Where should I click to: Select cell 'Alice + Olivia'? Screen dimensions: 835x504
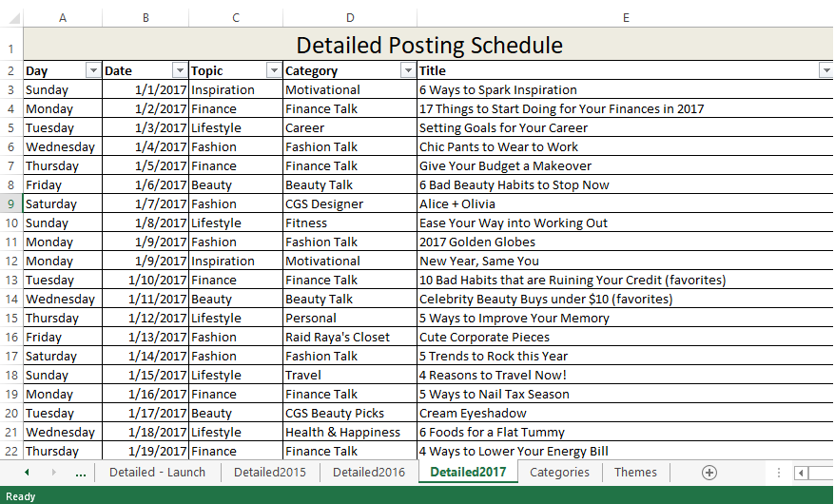pyautogui.click(x=625, y=204)
